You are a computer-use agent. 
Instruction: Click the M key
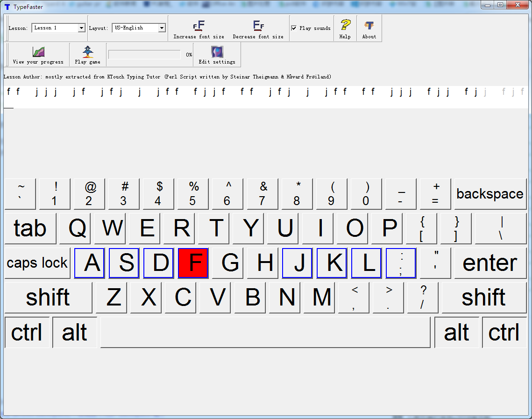click(x=319, y=298)
